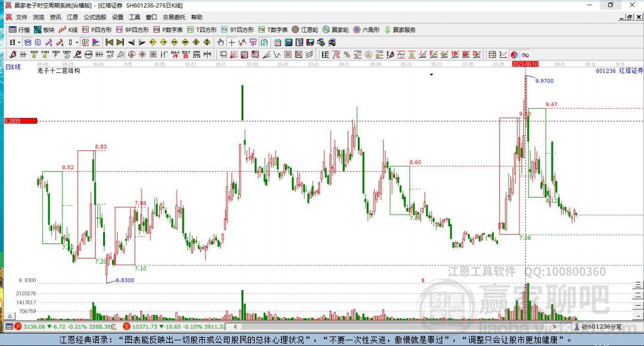
Task: Click the first yellow diamond left-arrow icon
Action: click(152, 42)
